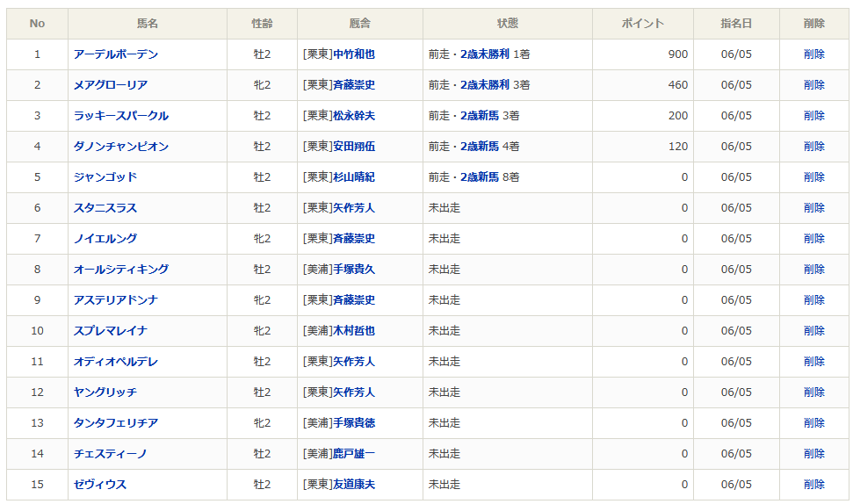853x504 pixels.
Task: Select the 200 points value
Action: click(678, 116)
